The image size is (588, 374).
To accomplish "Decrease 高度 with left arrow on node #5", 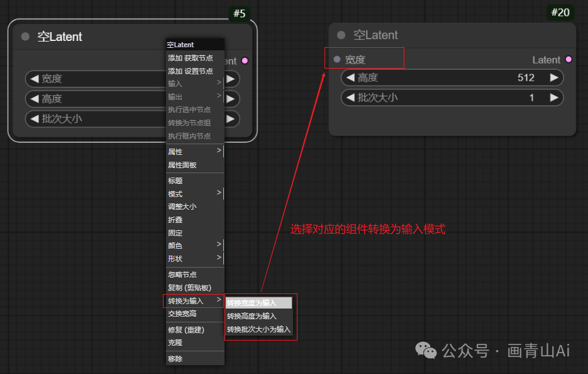I will tap(35, 99).
